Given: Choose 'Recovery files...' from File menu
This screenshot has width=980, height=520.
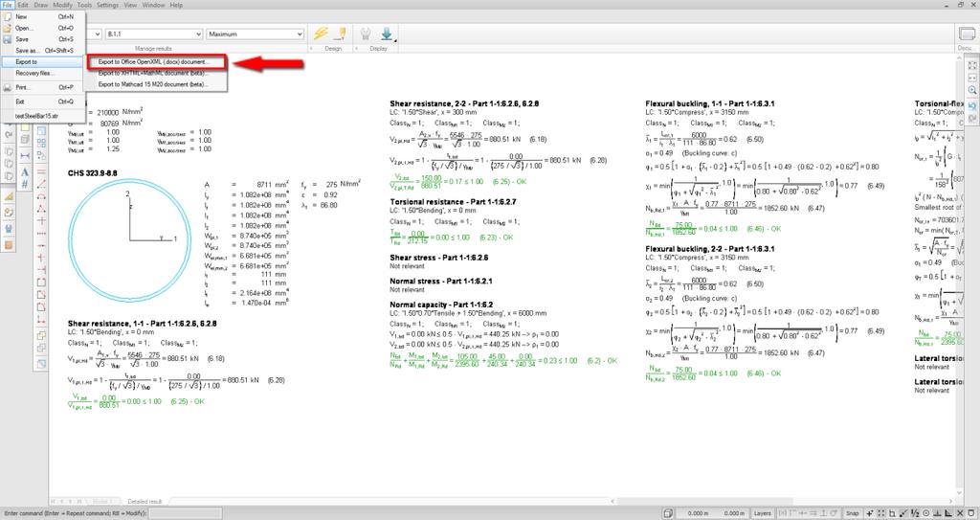Looking at the screenshot, I should [x=42, y=73].
